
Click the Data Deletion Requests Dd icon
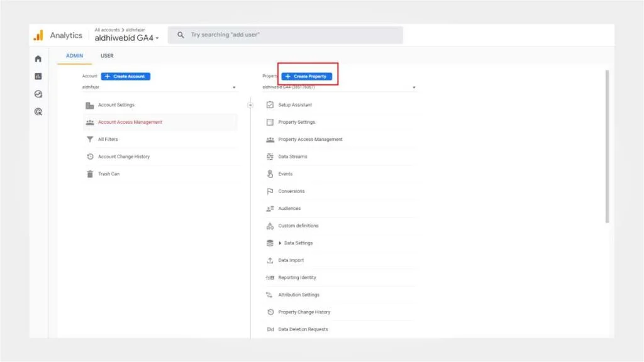(270, 329)
